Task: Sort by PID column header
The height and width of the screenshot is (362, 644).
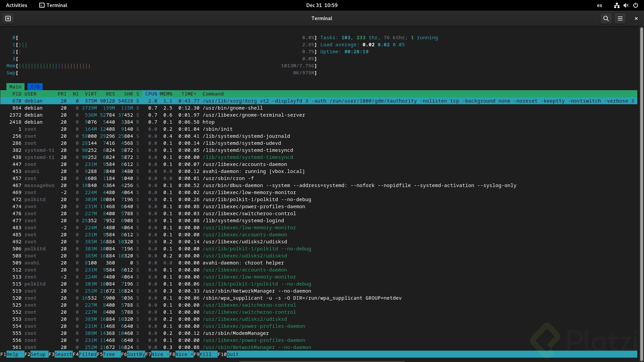Action: coord(17,94)
